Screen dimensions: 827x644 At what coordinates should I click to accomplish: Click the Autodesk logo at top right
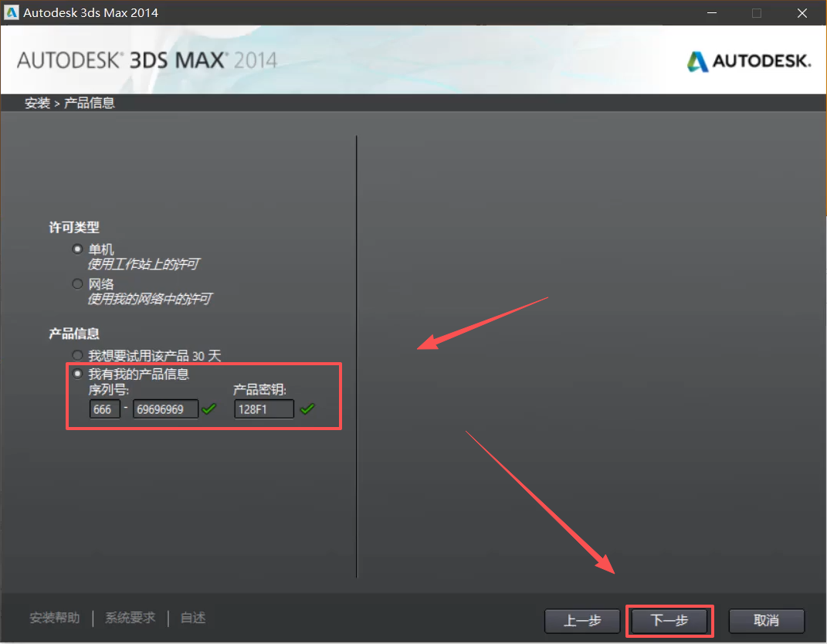tap(749, 61)
